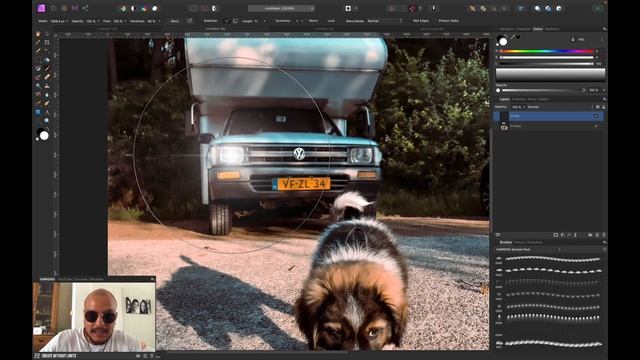
Task: Enable the Lock option
Action: (x=331, y=21)
